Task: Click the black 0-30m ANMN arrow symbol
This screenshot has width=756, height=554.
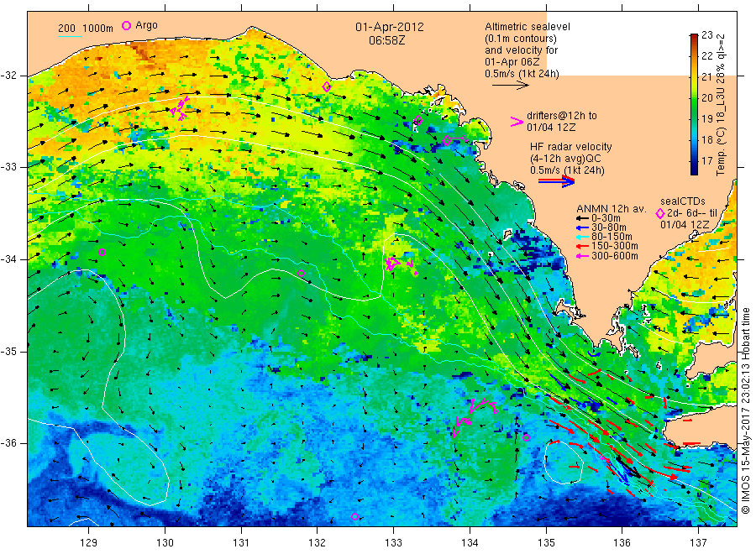Action: [x=582, y=218]
